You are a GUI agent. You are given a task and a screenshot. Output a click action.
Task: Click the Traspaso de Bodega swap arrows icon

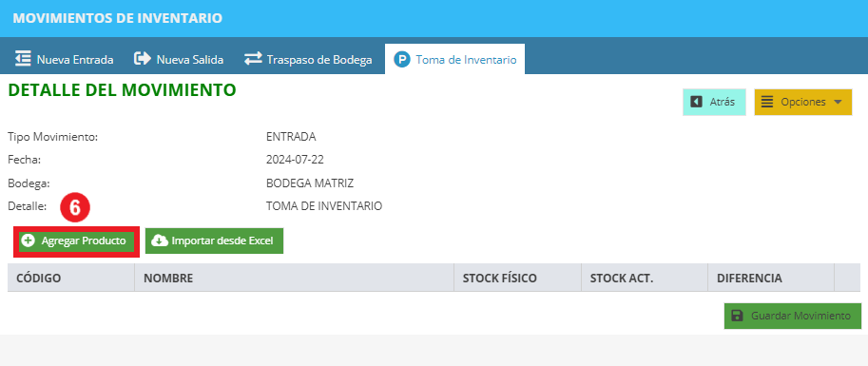click(253, 59)
